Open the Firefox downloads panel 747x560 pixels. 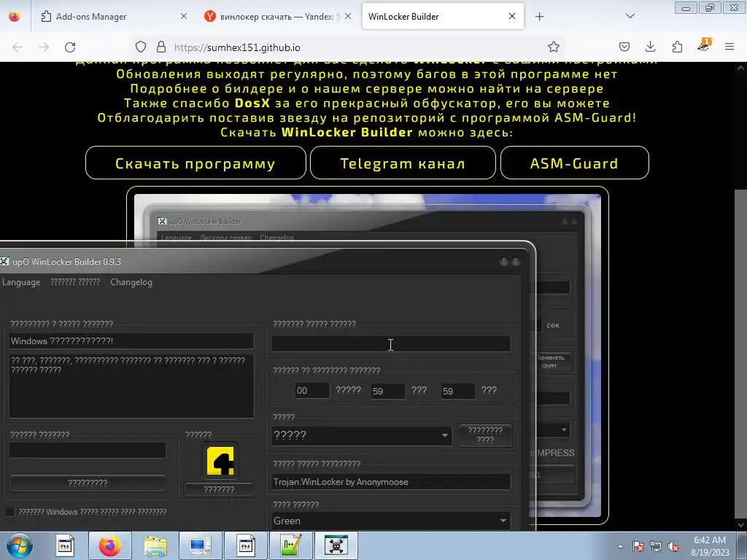point(650,47)
